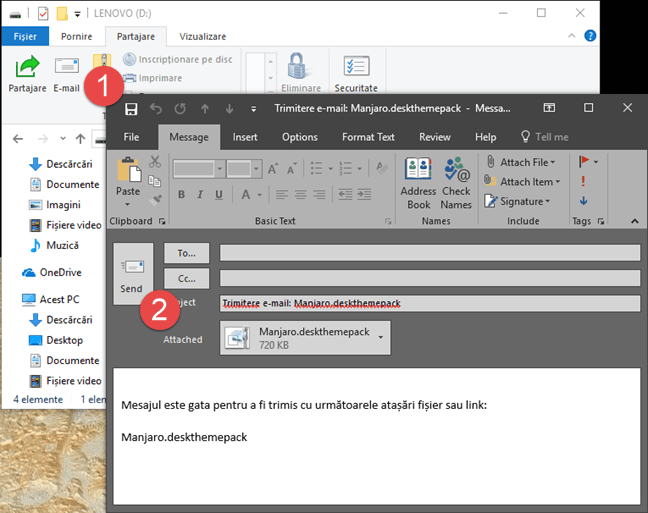Switch to the Insert tab

coord(245,137)
